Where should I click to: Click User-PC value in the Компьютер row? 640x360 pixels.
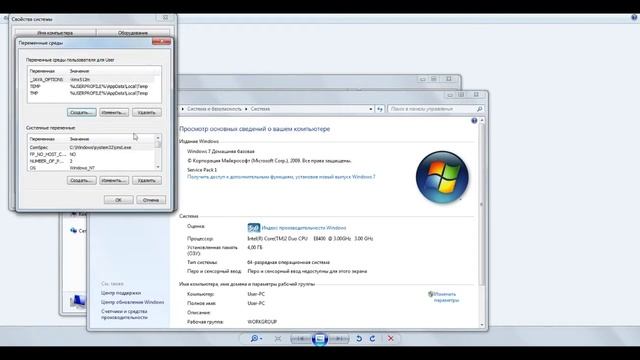click(x=256, y=294)
